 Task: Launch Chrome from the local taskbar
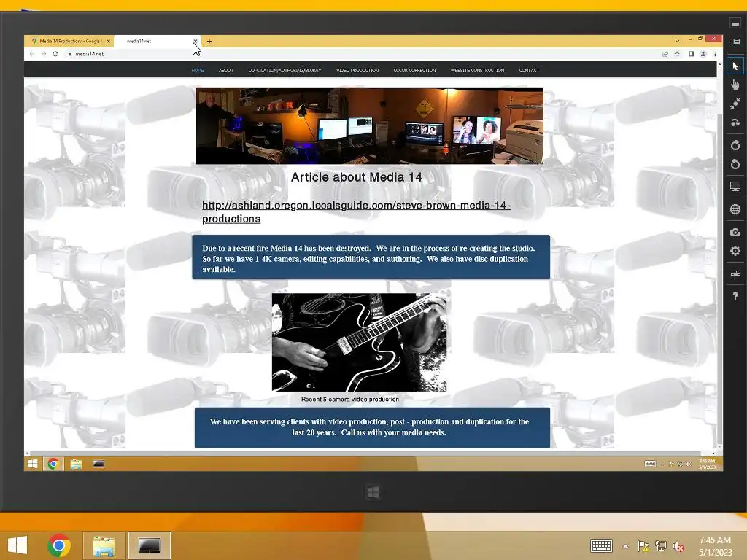(59, 545)
